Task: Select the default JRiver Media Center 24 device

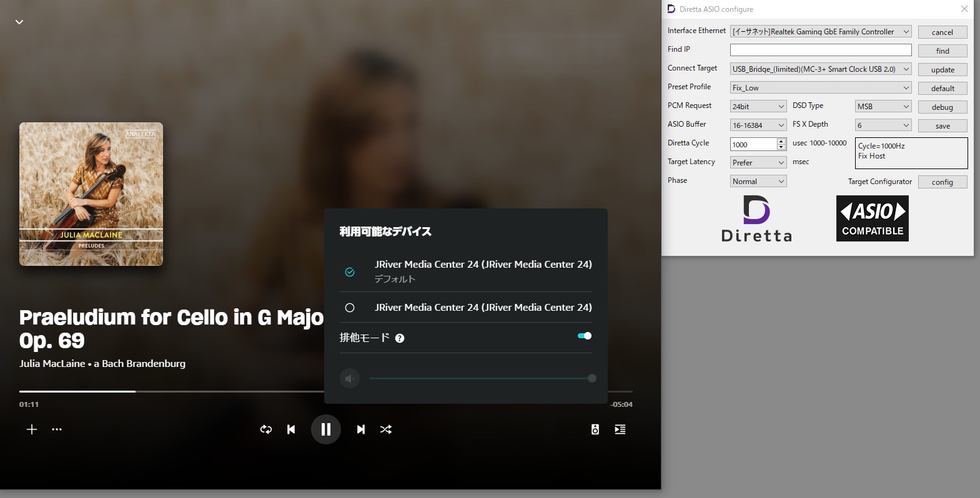Action: click(466, 271)
